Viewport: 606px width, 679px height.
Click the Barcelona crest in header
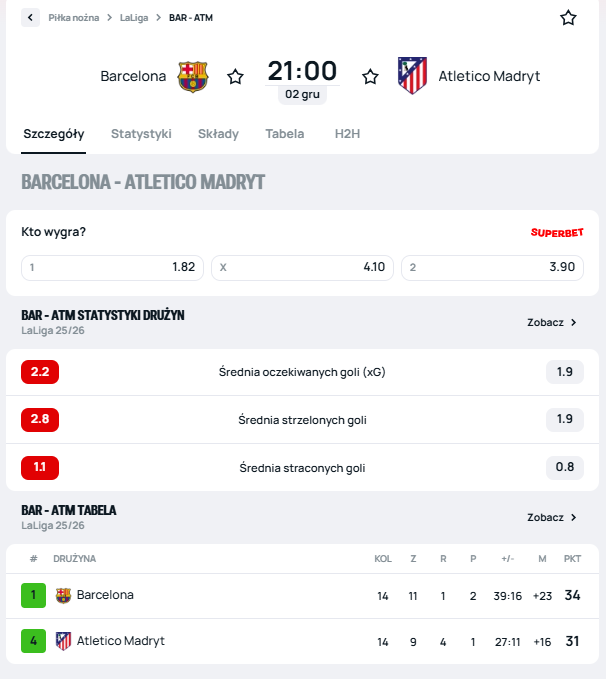pyautogui.click(x=193, y=77)
